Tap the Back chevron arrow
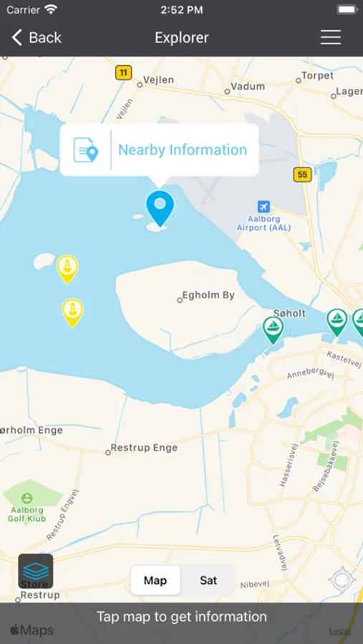This screenshot has width=363, height=644. pos(17,37)
